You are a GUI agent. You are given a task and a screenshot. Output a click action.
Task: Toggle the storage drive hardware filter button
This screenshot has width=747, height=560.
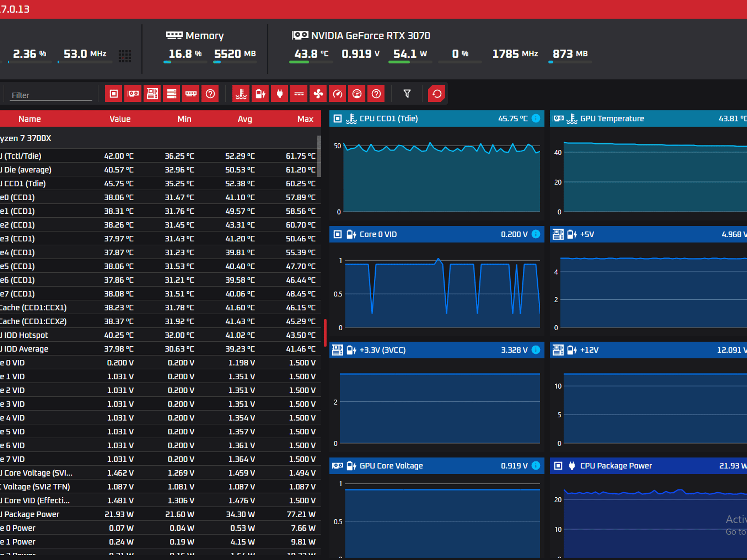[171, 94]
